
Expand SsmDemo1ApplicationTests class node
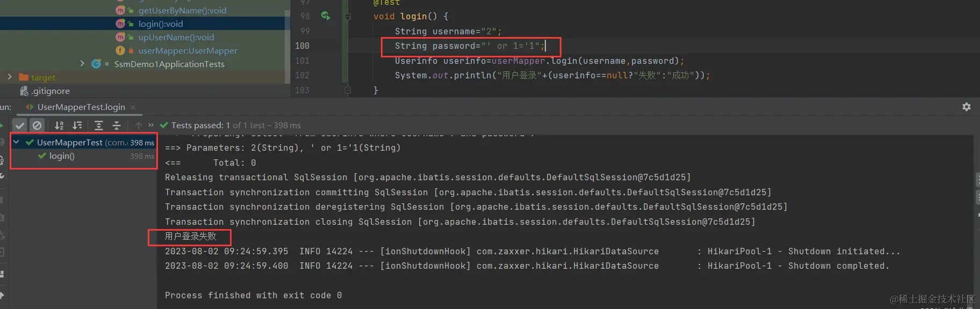point(82,64)
